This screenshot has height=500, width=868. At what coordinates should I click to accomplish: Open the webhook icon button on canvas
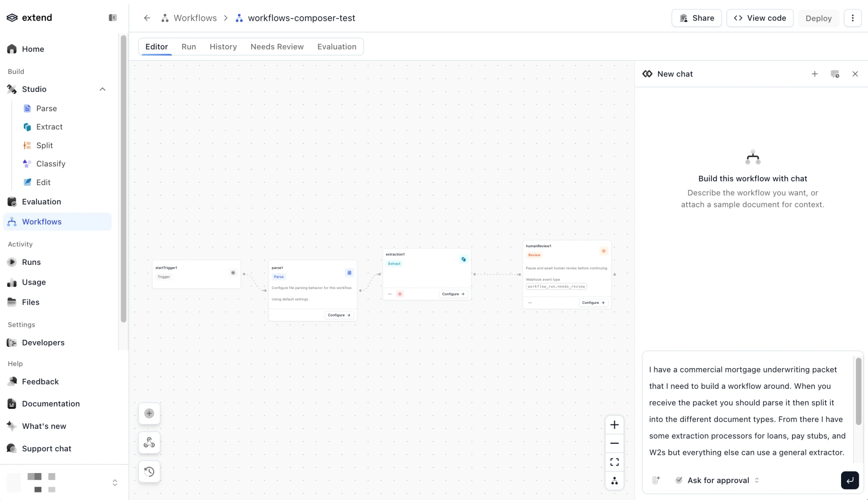(149, 443)
